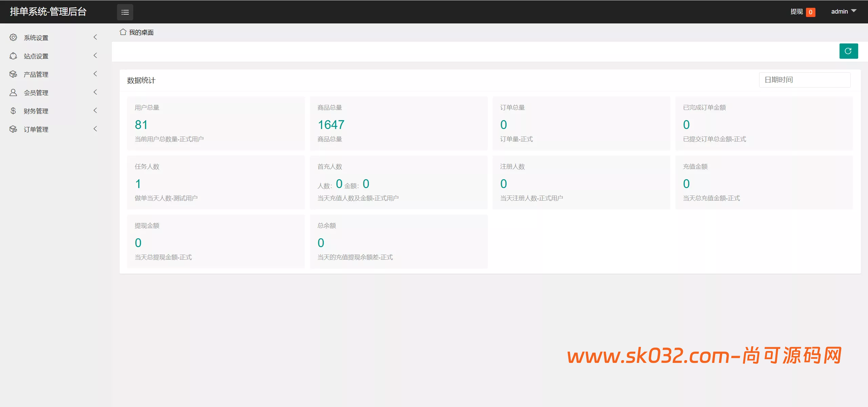Click the System Settings gear icon

13,37
